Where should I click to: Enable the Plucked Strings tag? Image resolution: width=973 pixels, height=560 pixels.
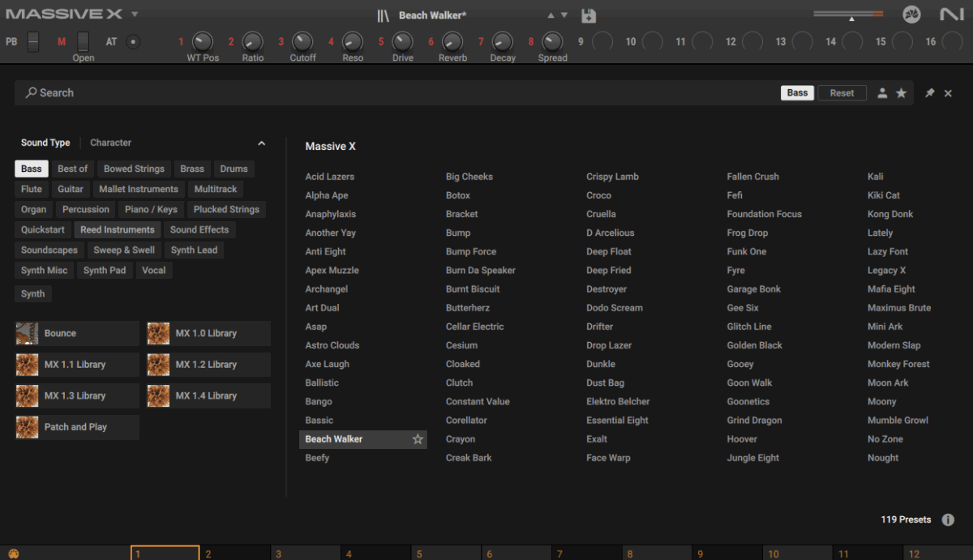click(226, 209)
